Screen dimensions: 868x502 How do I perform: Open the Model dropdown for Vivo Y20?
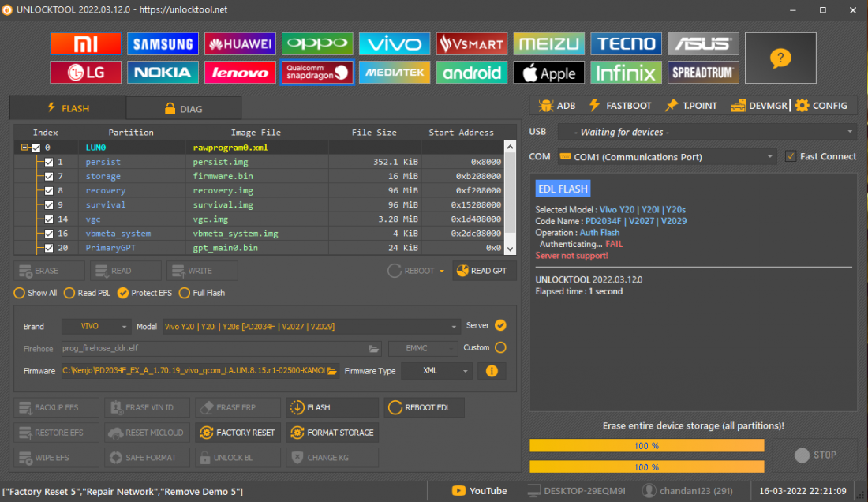311,327
